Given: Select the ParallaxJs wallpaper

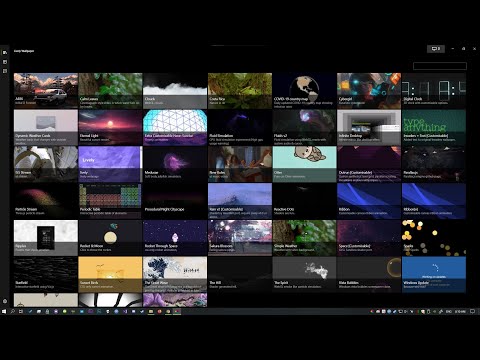Looking at the screenshot, I should (434, 164).
